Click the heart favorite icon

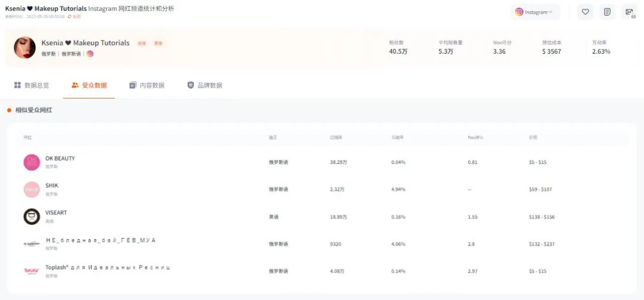(x=585, y=12)
